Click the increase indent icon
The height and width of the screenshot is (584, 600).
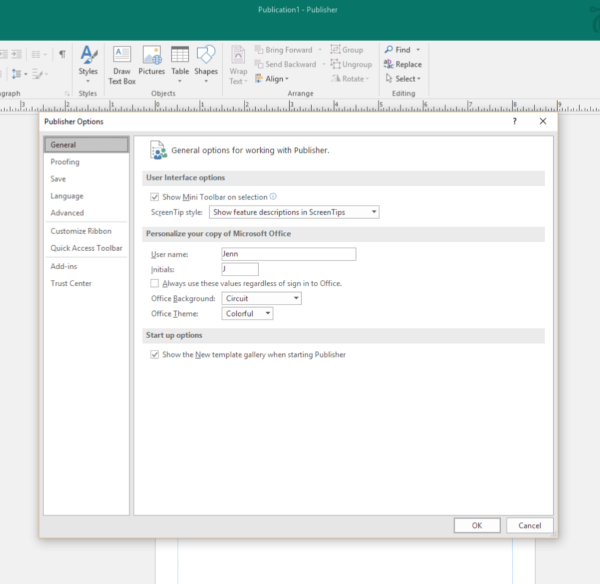(x=16, y=54)
